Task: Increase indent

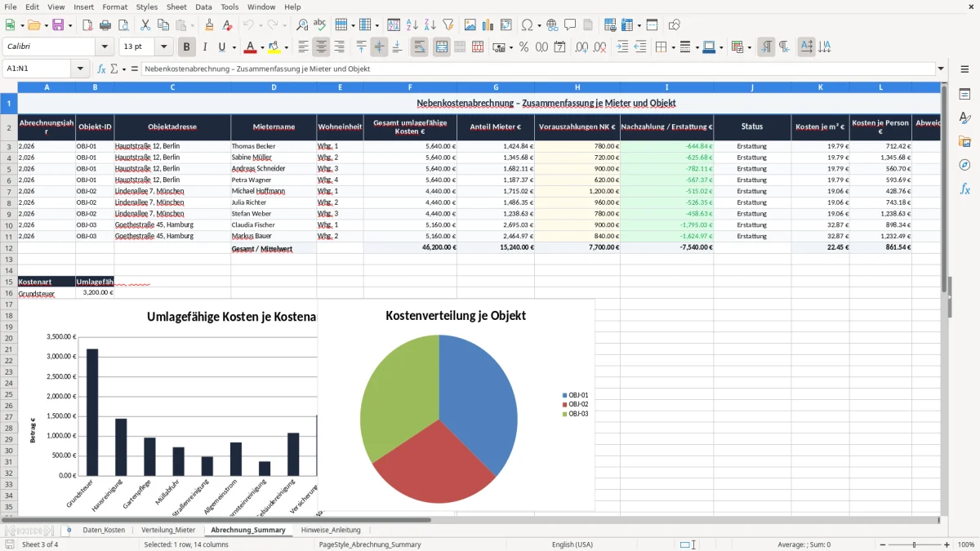Action: coord(622,47)
